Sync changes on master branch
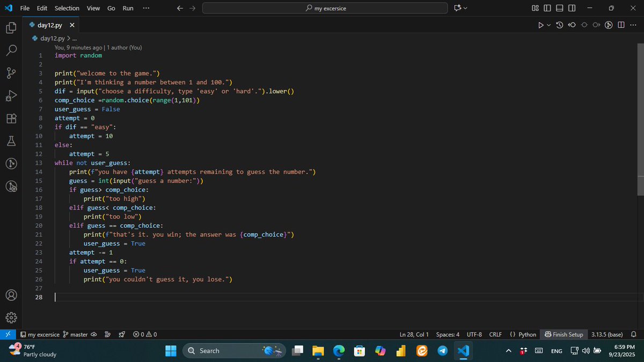The image size is (644, 362). point(93,334)
